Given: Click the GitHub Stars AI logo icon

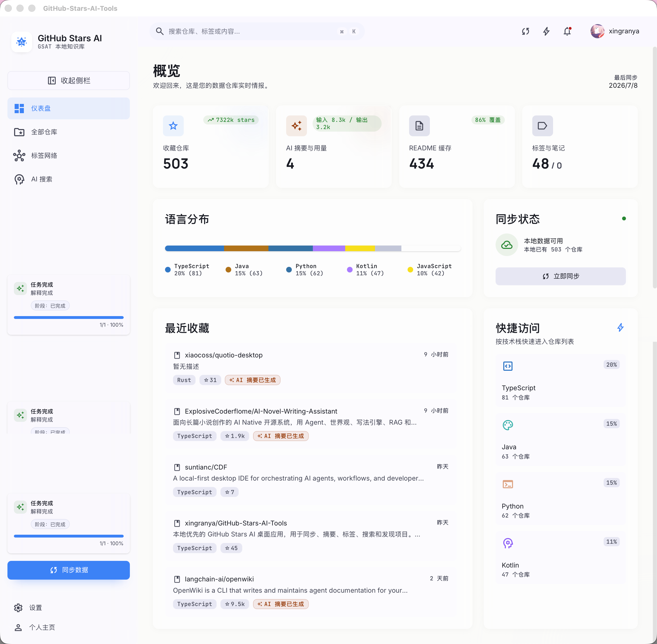Looking at the screenshot, I should 22,42.
